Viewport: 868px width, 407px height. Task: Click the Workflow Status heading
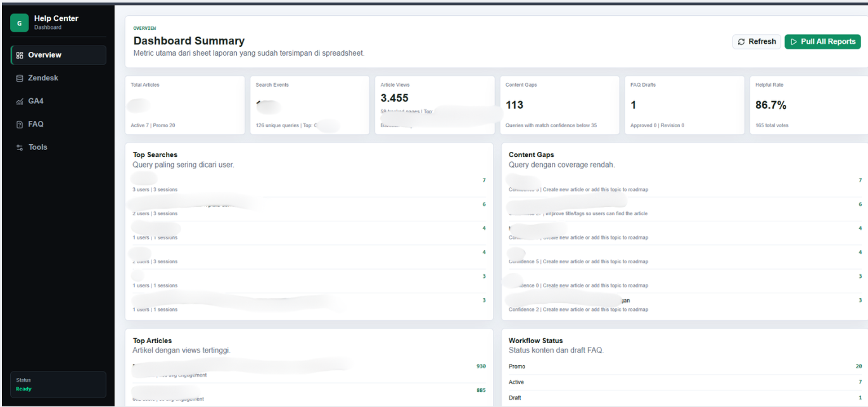pyautogui.click(x=536, y=341)
